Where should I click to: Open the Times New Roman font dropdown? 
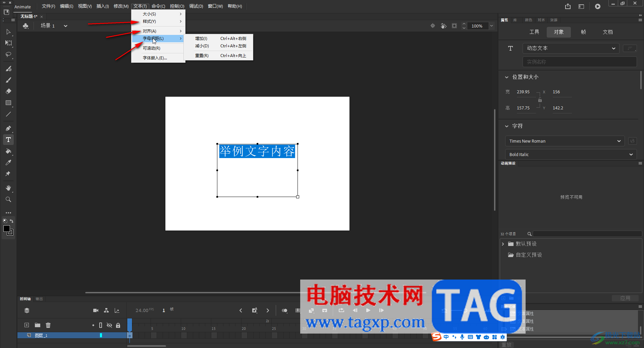pos(565,141)
